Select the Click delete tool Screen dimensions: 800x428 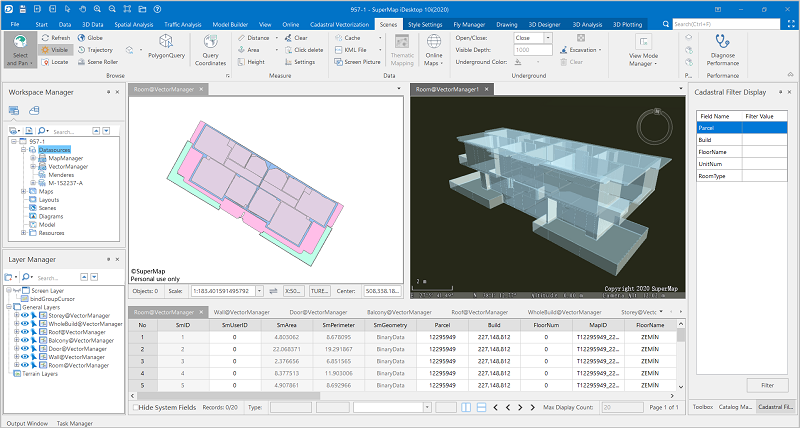click(304, 50)
